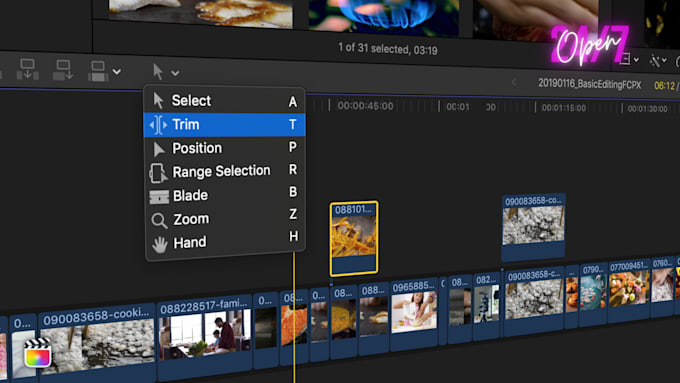Choose the Blade tool entry

pos(224,195)
